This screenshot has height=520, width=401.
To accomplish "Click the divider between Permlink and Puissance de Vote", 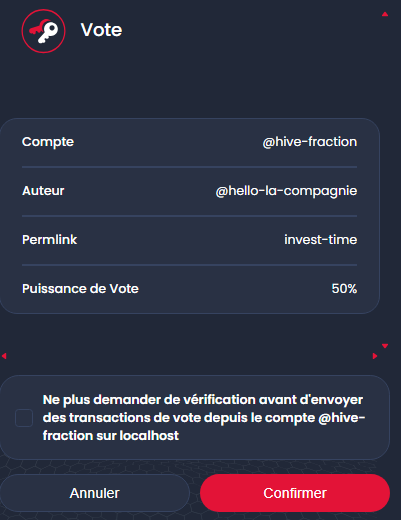I will pyautogui.click(x=189, y=265).
